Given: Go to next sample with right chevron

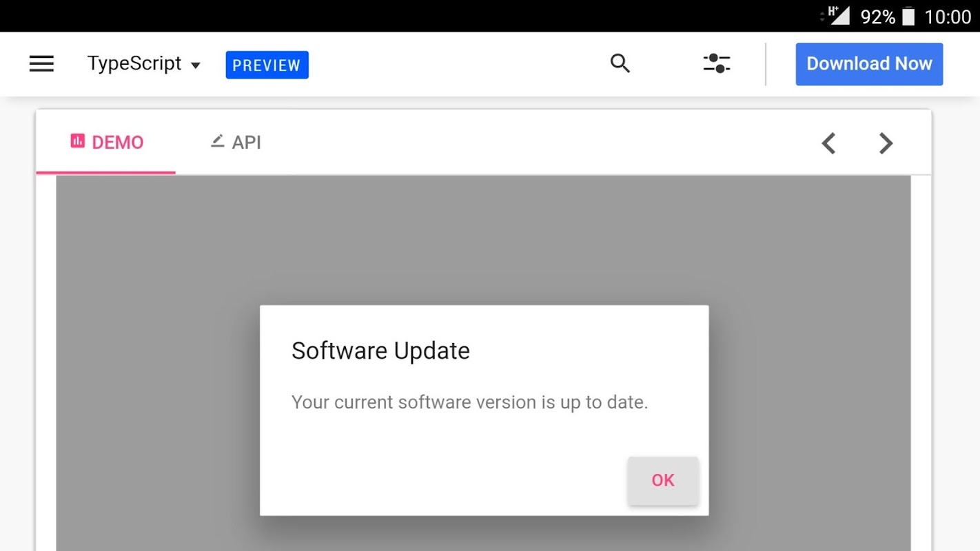Looking at the screenshot, I should pyautogui.click(x=886, y=143).
